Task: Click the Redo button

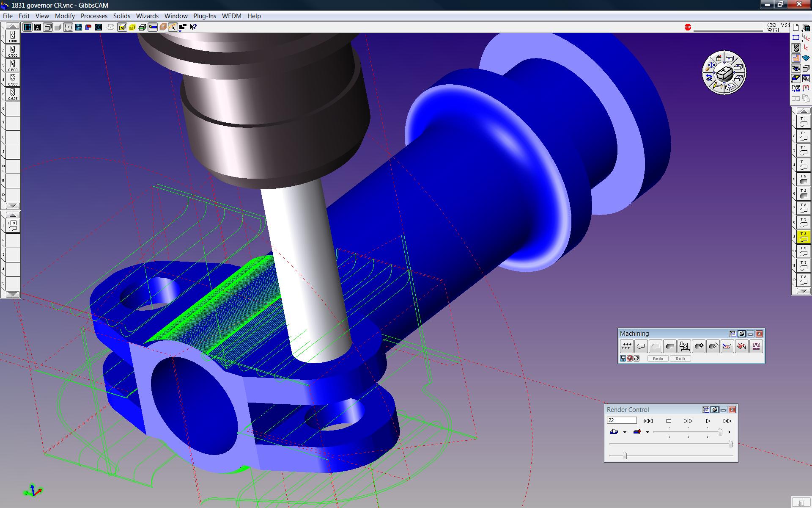Action: point(658,359)
